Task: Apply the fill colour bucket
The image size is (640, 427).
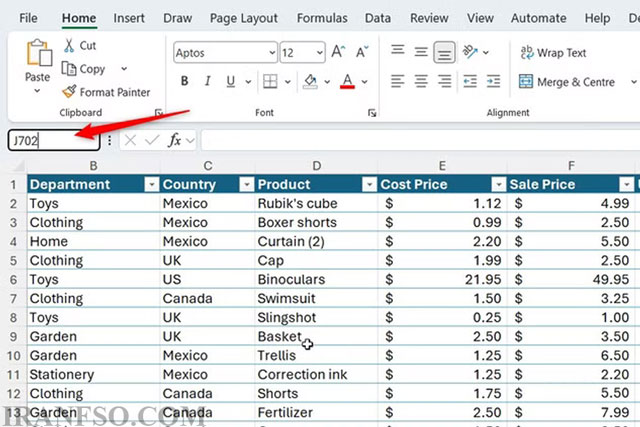Action: [x=310, y=81]
